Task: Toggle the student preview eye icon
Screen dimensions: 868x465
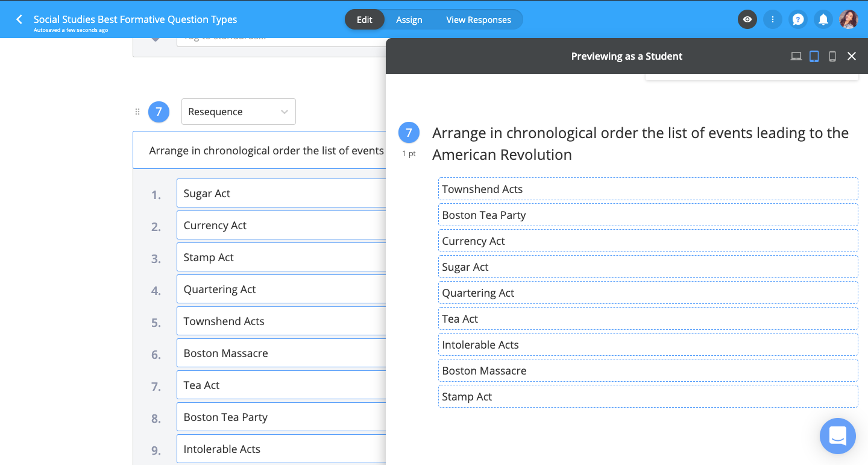Action: 747,19
